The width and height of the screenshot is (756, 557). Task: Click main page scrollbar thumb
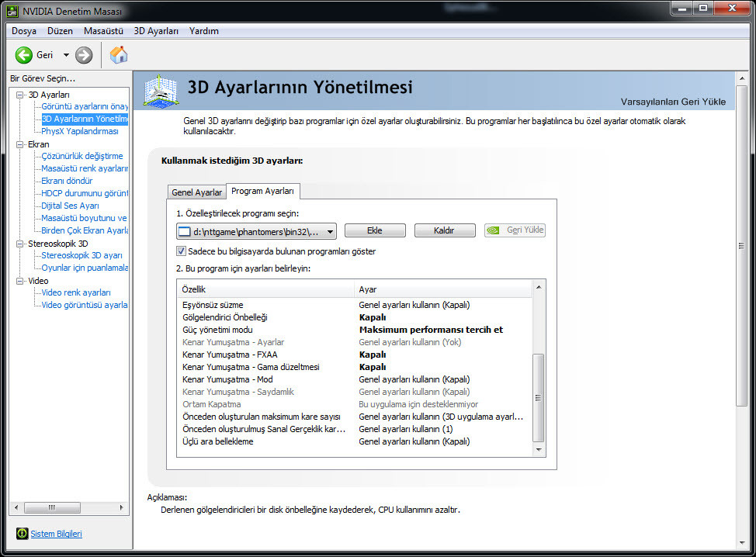[741, 246]
